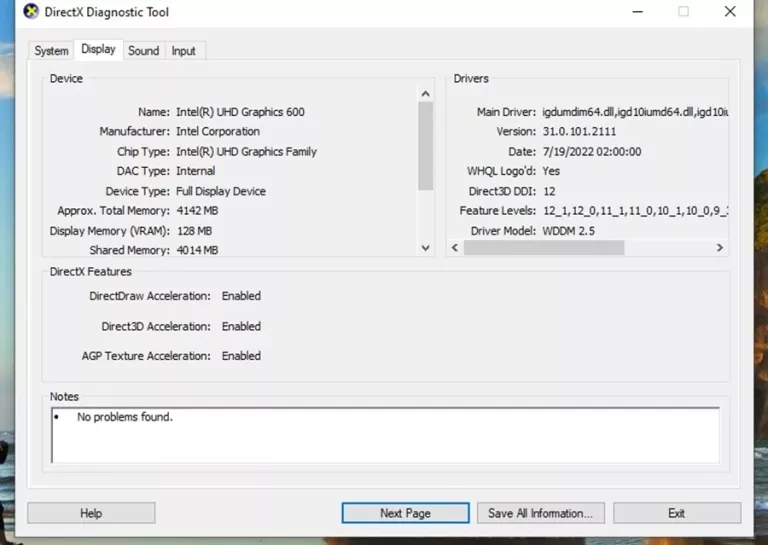768x545 pixels.
Task: Select the Display tab
Action: click(98, 49)
